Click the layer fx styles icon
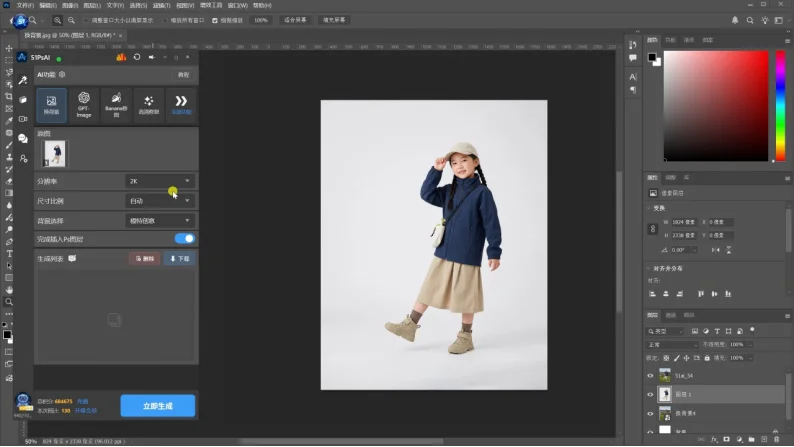 coord(714,439)
